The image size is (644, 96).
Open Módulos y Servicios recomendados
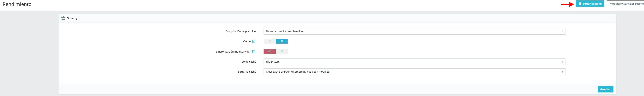626,4
